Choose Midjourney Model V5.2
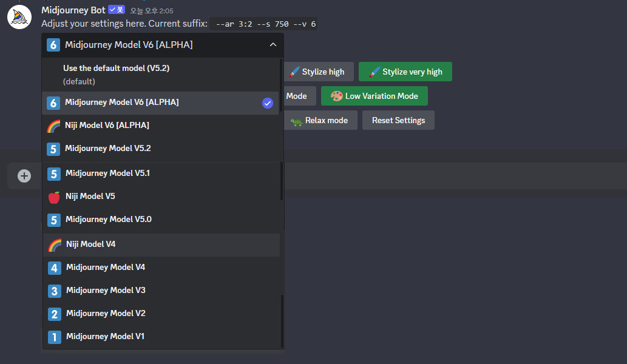627x364 pixels. click(x=160, y=149)
